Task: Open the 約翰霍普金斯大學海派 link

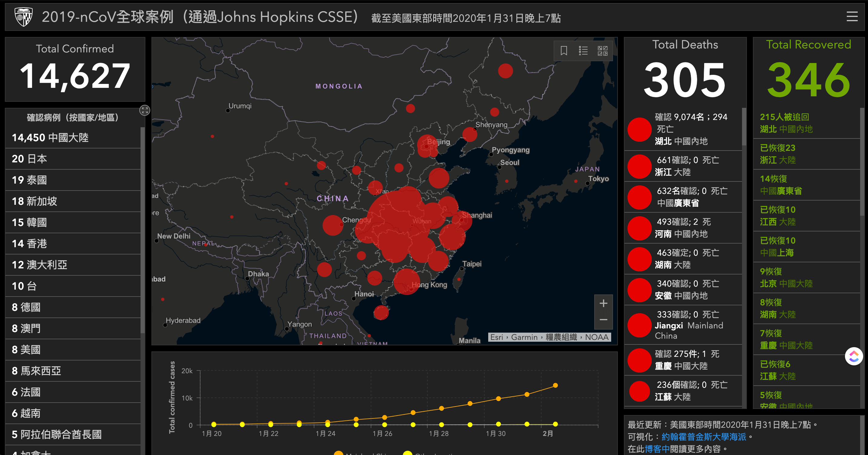Action: 704,437
